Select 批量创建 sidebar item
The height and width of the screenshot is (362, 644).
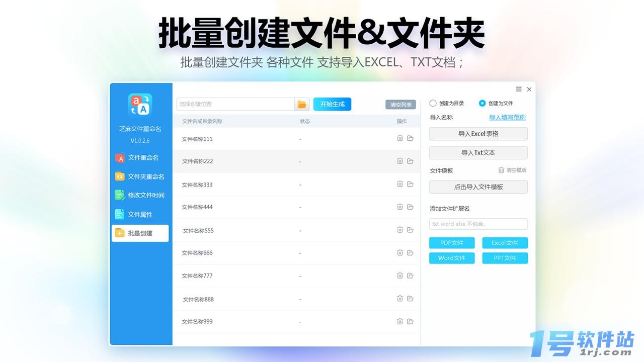[140, 233]
